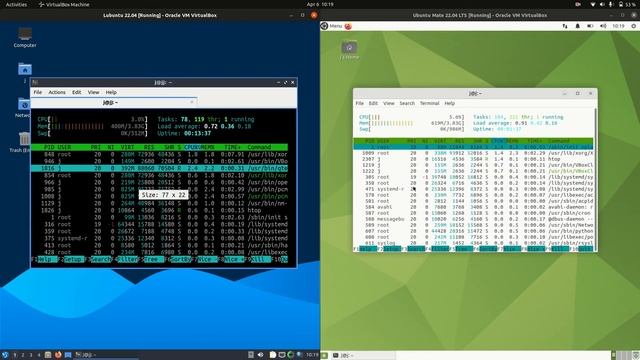The width and height of the screenshot is (640, 360).
Task: Click host date and time in top bar
Action: (x=320, y=4)
